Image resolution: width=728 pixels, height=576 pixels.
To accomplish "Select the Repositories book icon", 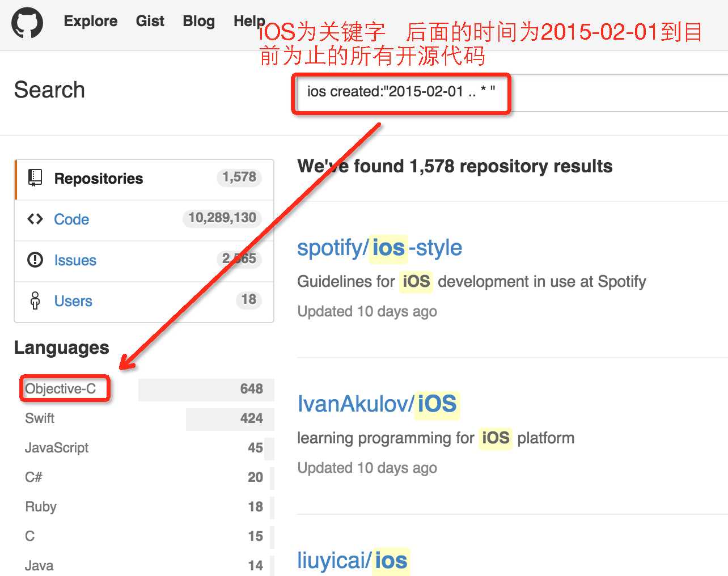I will pyautogui.click(x=35, y=178).
